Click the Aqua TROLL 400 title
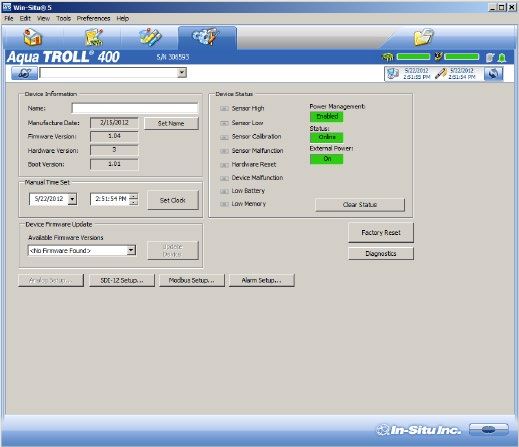The width and height of the screenshot is (519, 447). pos(63,57)
